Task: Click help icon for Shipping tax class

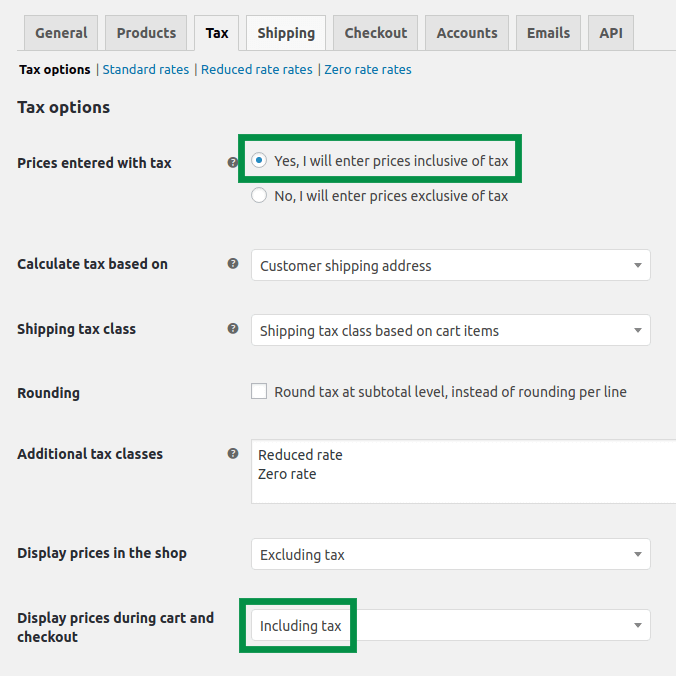Action: [233, 329]
